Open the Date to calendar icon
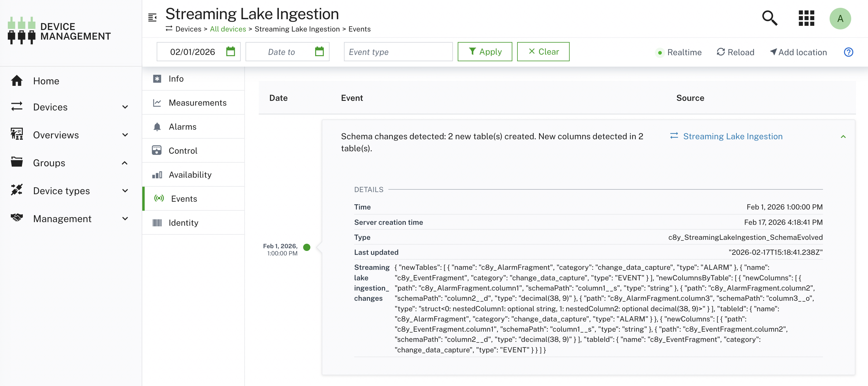The height and width of the screenshot is (386, 868). [x=319, y=52]
